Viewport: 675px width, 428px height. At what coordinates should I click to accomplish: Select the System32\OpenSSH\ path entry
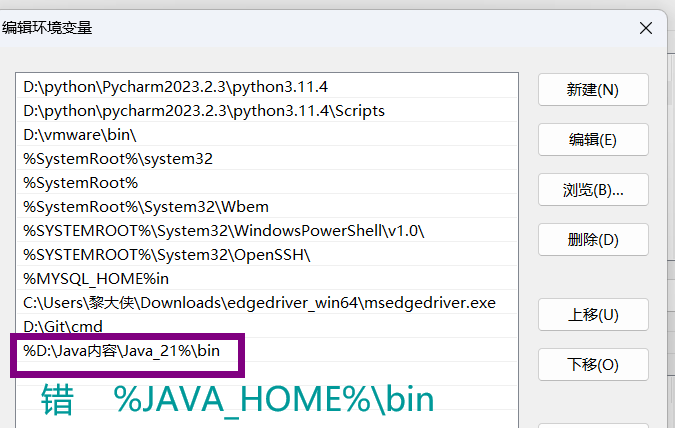tap(266, 255)
